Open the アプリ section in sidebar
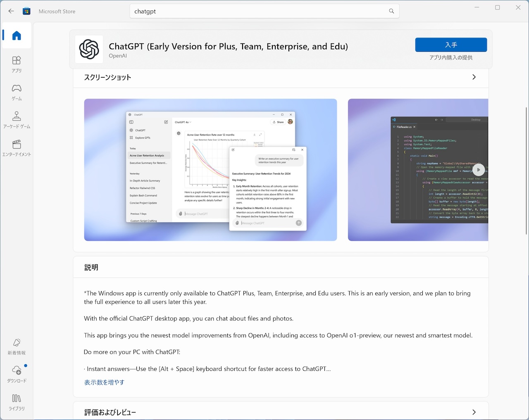This screenshot has height=420, width=529. tap(17, 64)
